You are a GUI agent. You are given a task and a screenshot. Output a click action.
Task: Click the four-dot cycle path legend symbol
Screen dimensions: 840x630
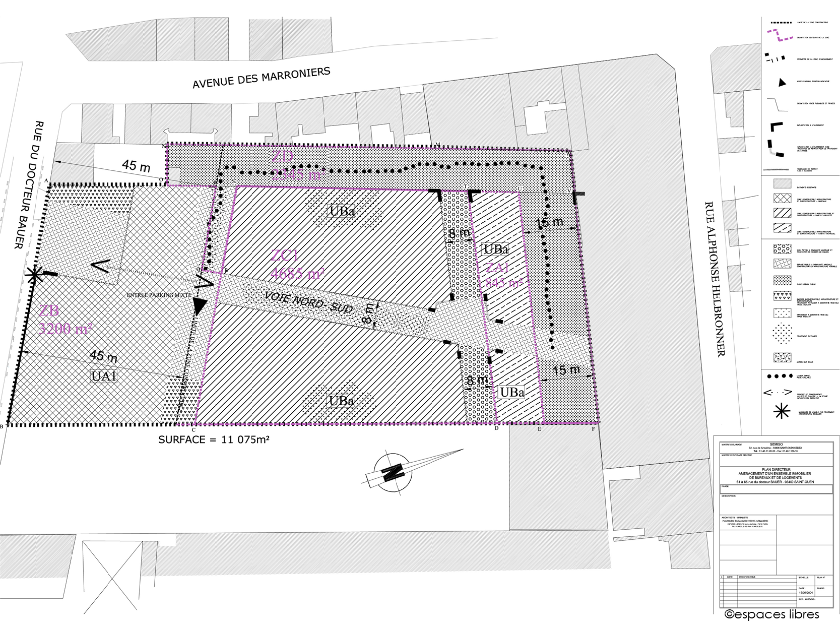pyautogui.click(x=781, y=376)
